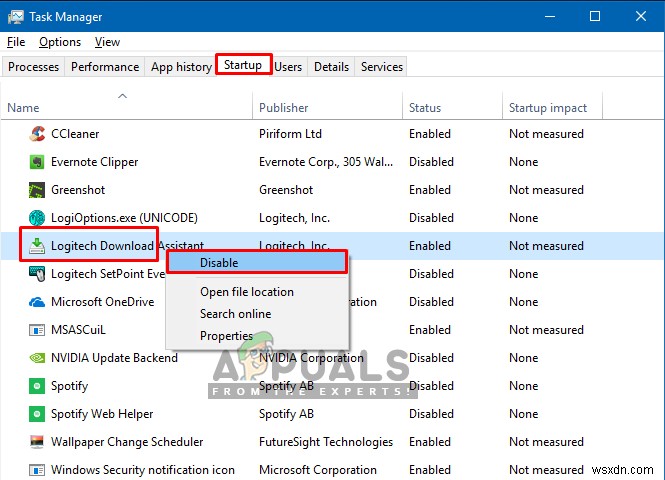Switch to the Performance tab
Image resolution: width=665 pixels, height=480 pixels.
tap(105, 67)
